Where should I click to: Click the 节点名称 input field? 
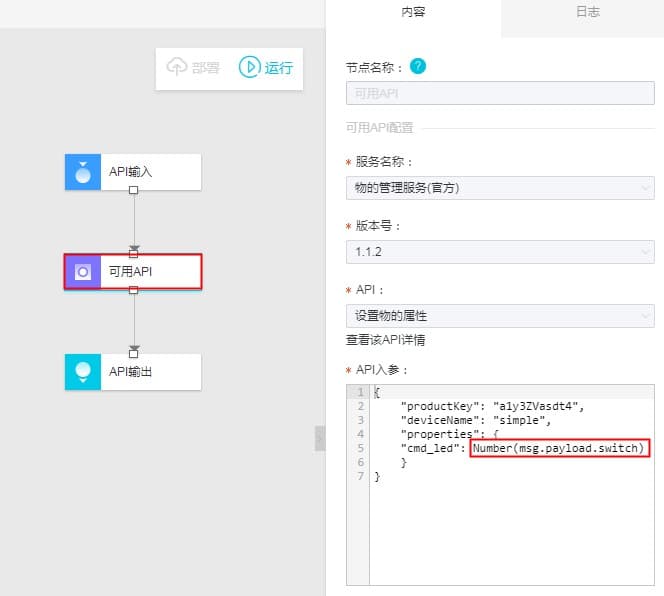(500, 93)
